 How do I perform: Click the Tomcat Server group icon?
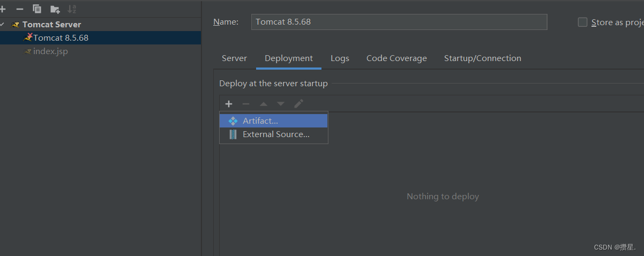tap(16, 25)
